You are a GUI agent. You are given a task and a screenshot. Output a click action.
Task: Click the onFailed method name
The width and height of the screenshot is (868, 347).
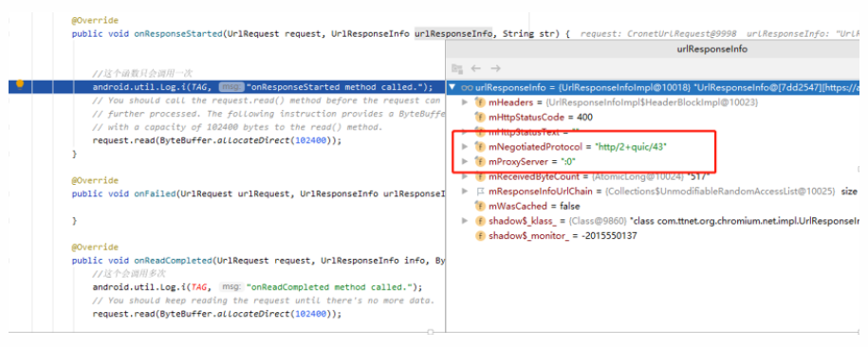(155, 193)
